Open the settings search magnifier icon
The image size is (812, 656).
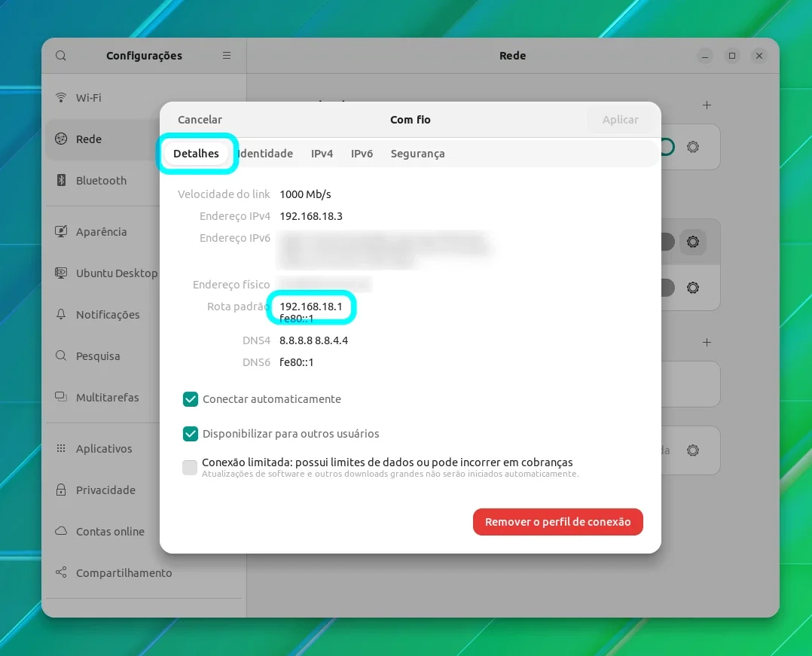(x=60, y=56)
